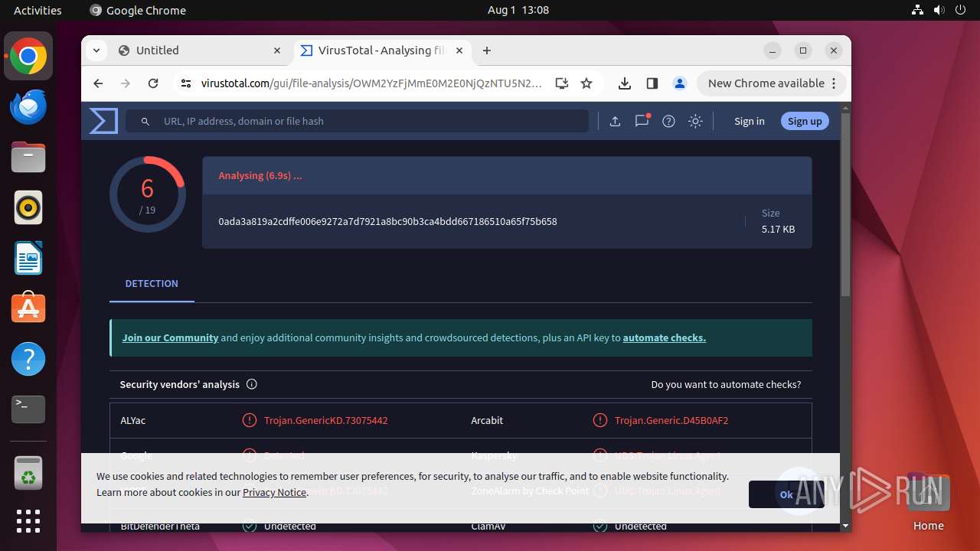Open Ubuntu Software center from the dock
Viewport: 980px width, 551px height.
[28, 308]
